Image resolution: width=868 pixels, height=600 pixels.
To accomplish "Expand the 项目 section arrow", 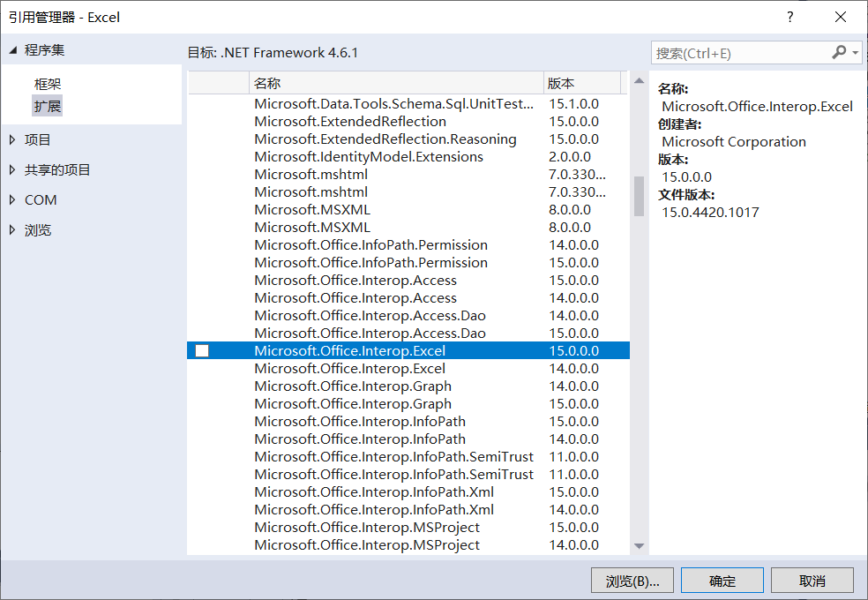I will pyautogui.click(x=12, y=140).
